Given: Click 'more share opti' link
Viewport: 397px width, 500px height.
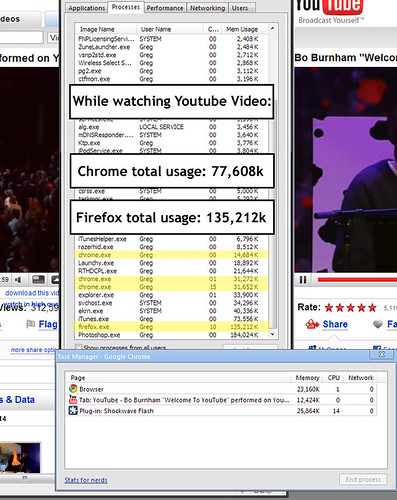Looking at the screenshot, I should pyautogui.click(x=33, y=350).
